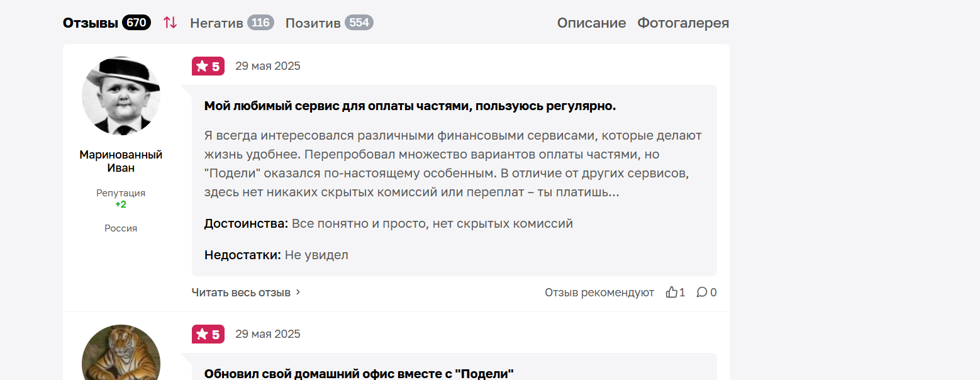Viewport: 980px width, 380px height.
Task: Open Маринованный Иван's avatar photo
Action: coord(121,96)
